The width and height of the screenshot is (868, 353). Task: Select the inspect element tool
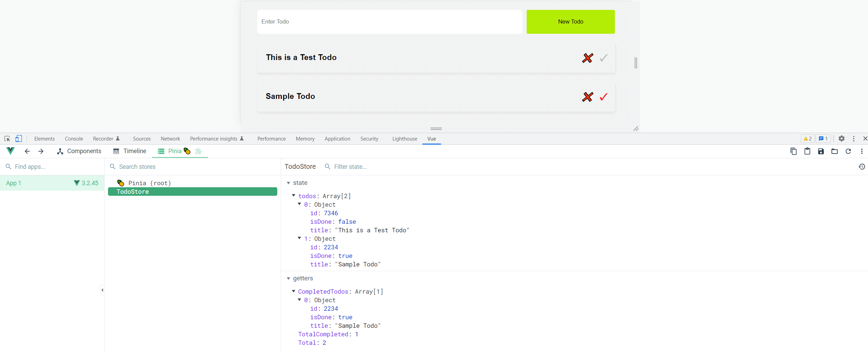[x=7, y=138]
